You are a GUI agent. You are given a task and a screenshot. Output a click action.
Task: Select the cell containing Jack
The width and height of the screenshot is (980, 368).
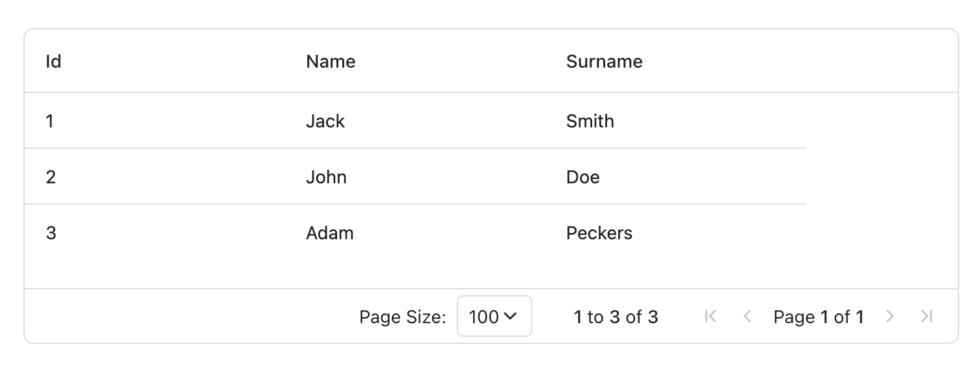(x=415, y=121)
